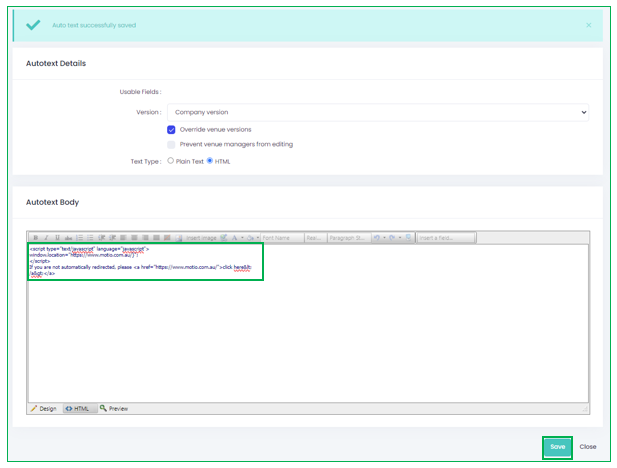This screenshot has width=617, height=468.
Task: Insert a bulleted list
Action: coord(90,238)
